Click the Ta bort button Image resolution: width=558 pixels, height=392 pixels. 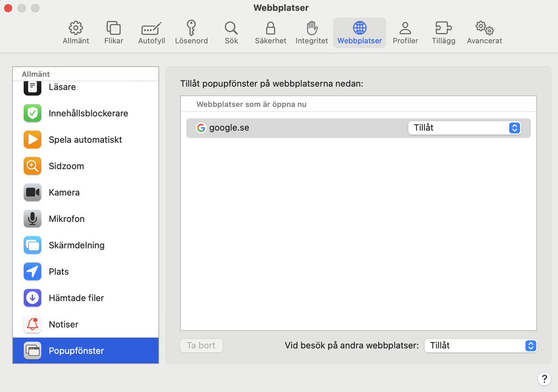pyautogui.click(x=201, y=345)
